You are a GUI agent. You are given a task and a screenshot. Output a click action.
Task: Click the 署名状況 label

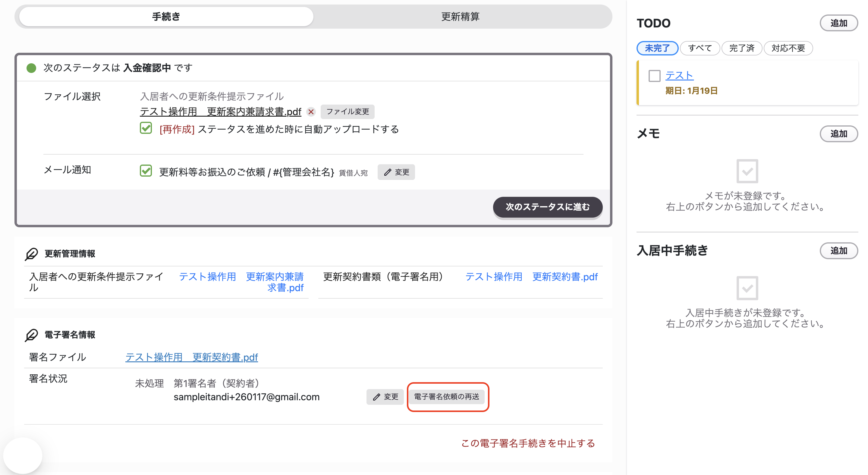click(48, 379)
